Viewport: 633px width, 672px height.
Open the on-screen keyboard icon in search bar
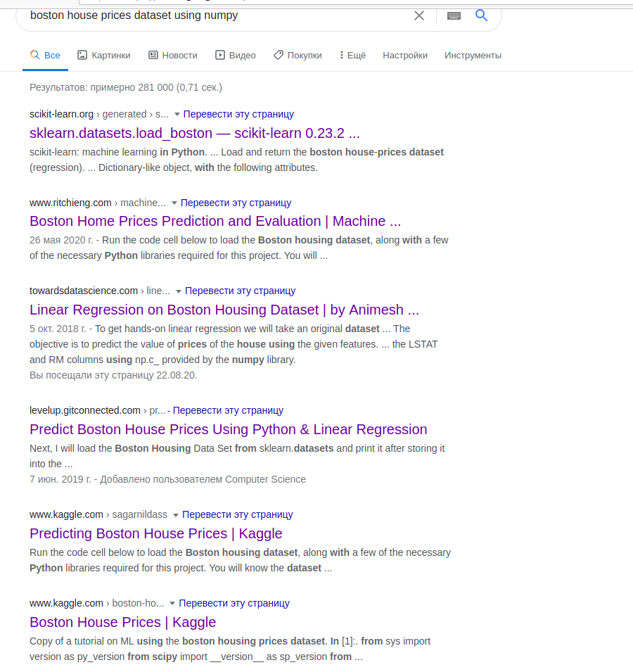pyautogui.click(x=454, y=16)
